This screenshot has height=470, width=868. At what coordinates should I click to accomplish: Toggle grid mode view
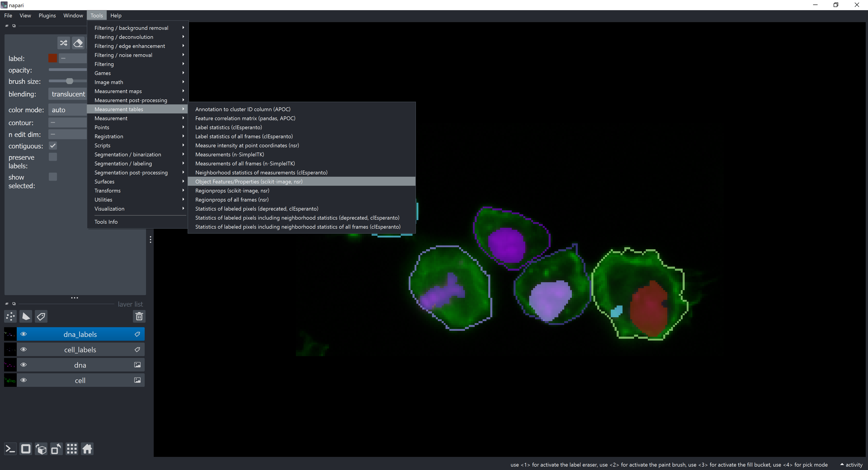coord(72,449)
